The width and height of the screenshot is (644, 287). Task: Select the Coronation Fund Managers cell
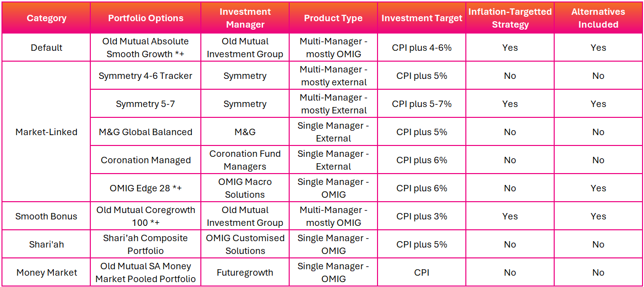click(245, 160)
